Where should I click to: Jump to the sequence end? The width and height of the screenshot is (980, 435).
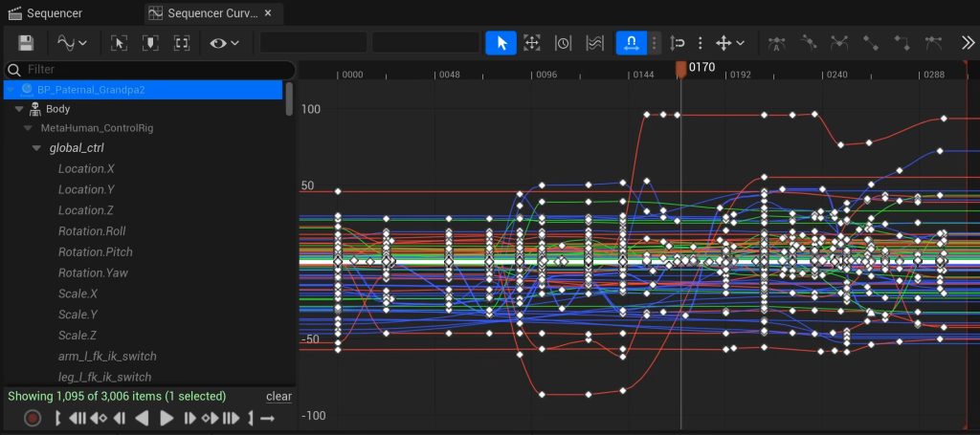point(232,418)
